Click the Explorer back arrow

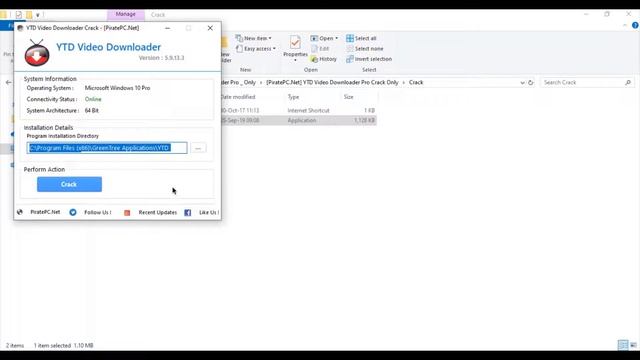click(9, 82)
